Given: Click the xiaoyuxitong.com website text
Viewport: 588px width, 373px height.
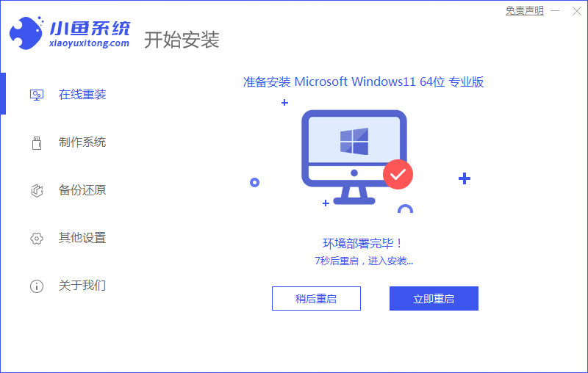Looking at the screenshot, I should [89, 43].
